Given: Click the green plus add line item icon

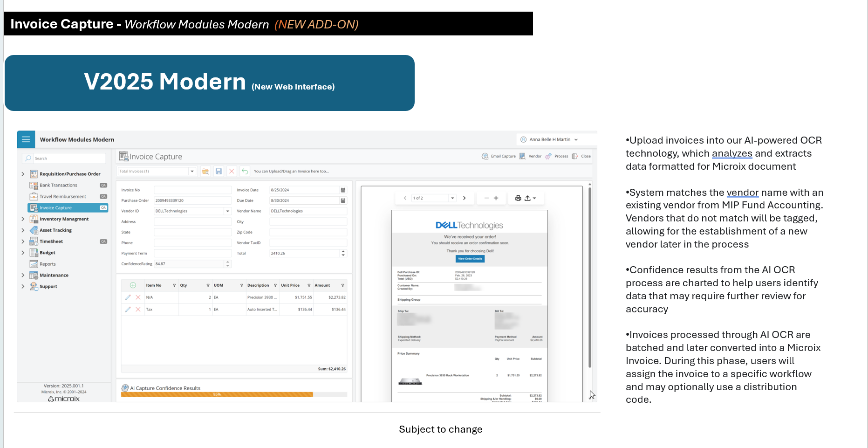Looking at the screenshot, I should pos(133,285).
